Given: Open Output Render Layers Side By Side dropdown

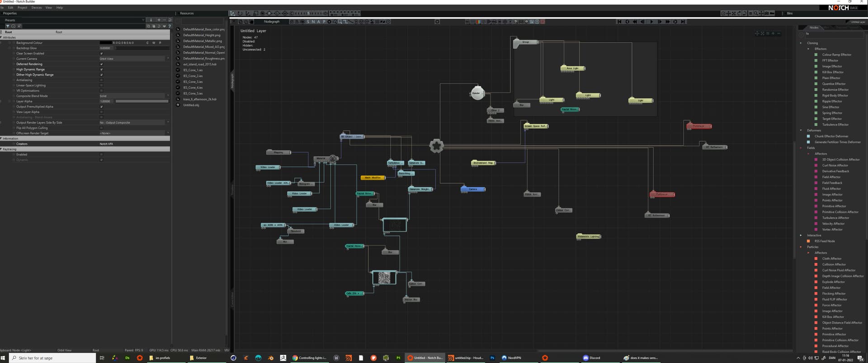Looking at the screenshot, I should tap(134, 123).
